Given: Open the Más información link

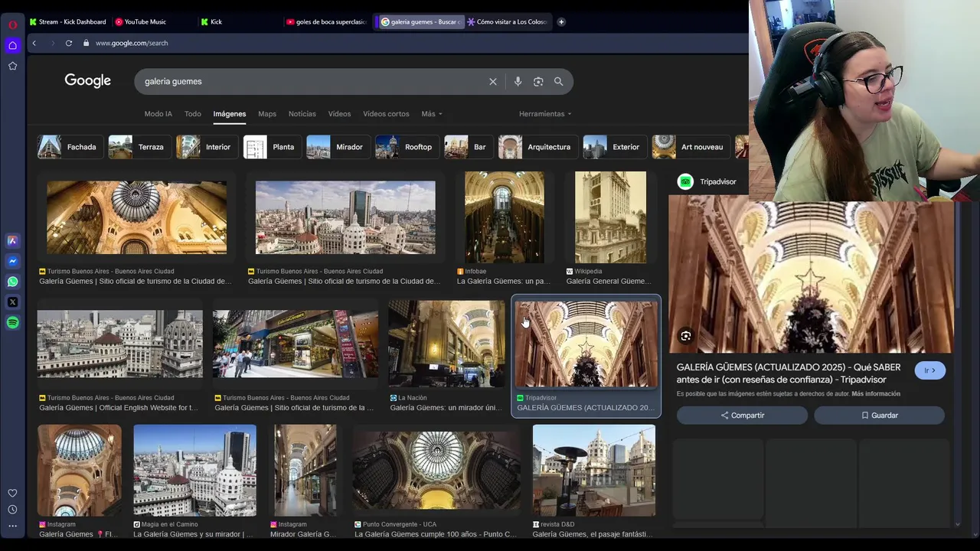Looking at the screenshot, I should 876,394.
